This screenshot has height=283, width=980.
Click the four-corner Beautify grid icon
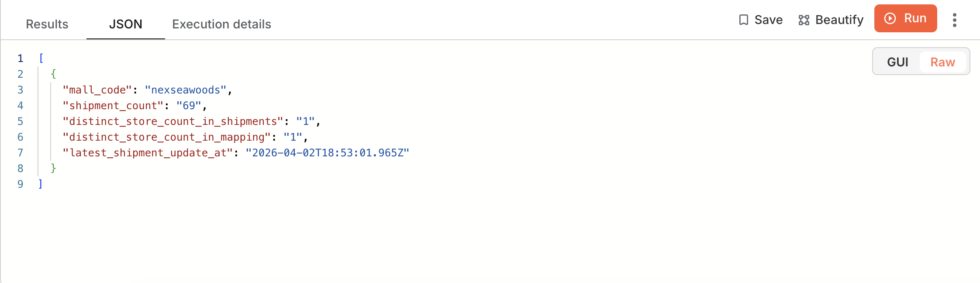[805, 20]
